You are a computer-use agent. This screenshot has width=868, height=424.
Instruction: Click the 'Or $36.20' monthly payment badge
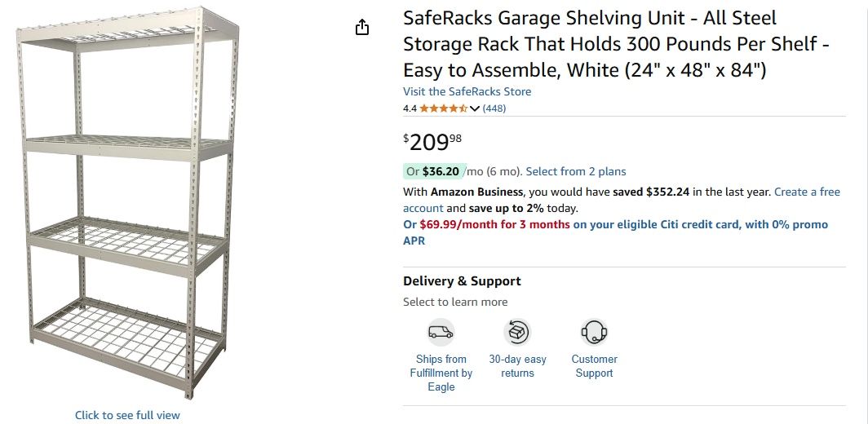(433, 171)
